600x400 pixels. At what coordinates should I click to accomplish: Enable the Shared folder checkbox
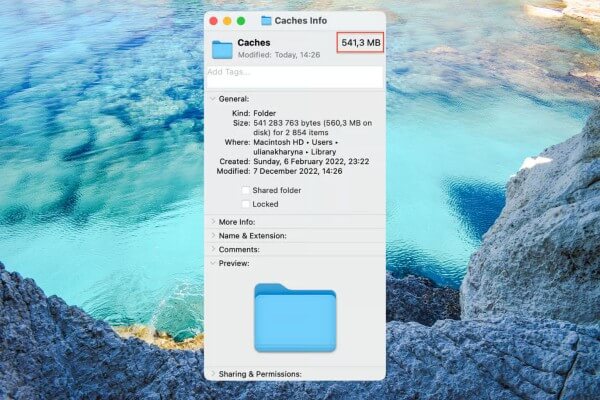point(246,190)
